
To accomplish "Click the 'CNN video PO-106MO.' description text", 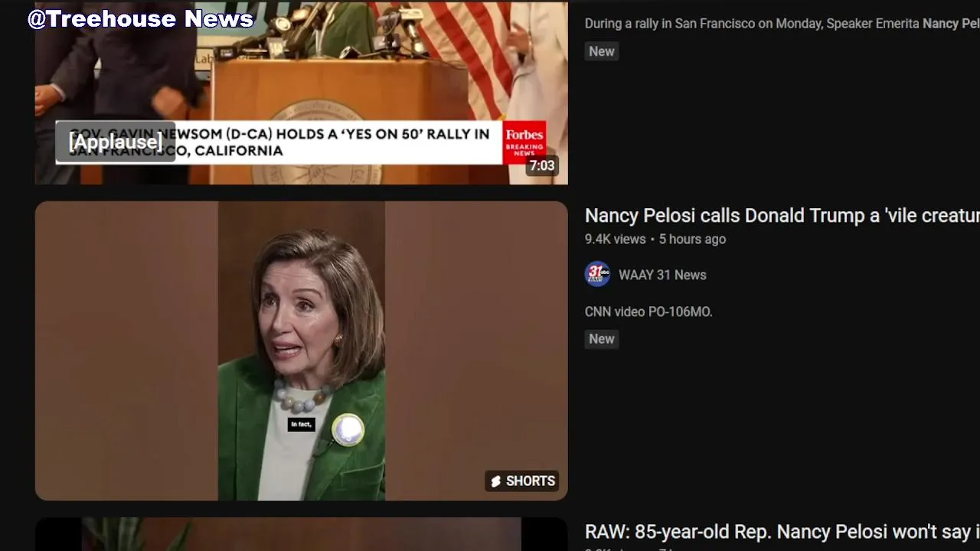I will coord(648,311).
